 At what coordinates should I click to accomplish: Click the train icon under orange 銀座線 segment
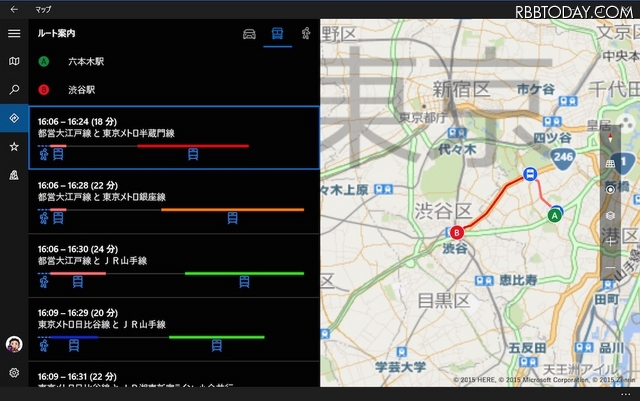click(x=232, y=218)
